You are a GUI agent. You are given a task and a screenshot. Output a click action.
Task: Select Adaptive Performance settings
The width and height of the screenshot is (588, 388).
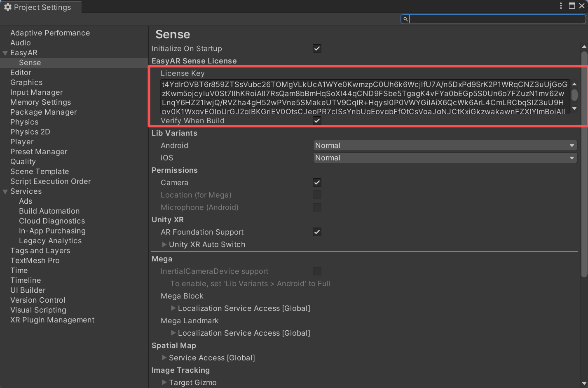pos(50,33)
